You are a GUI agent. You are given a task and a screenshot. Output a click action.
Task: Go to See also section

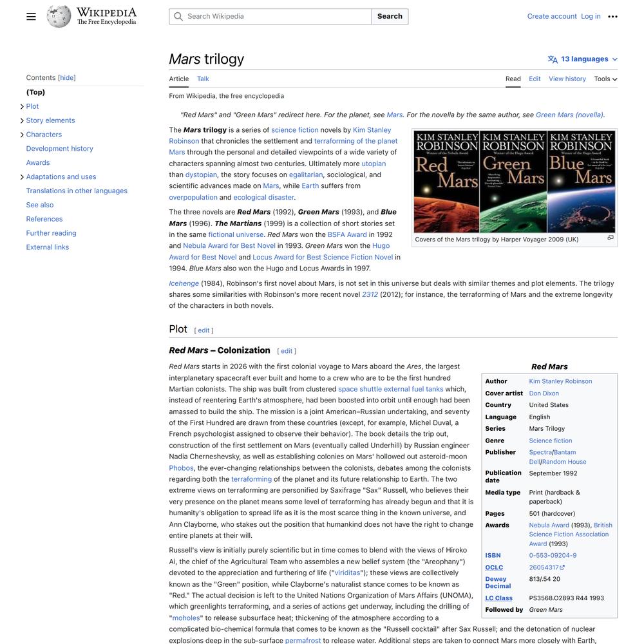40,205
